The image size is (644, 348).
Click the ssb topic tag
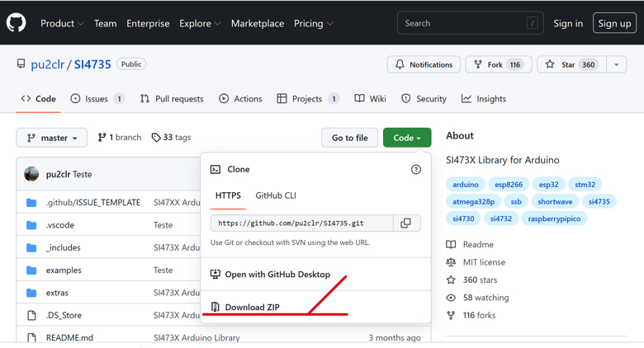tap(516, 202)
